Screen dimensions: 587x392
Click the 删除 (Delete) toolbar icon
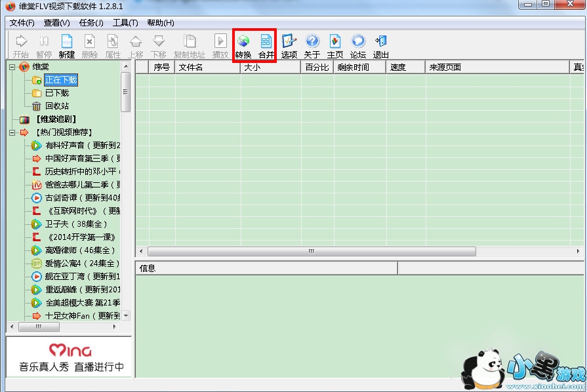90,46
